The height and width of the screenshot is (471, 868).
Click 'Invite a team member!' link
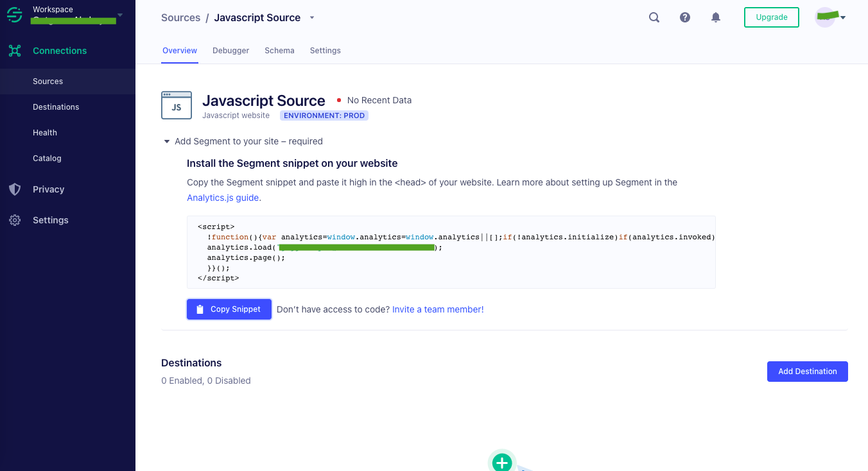coord(438,309)
